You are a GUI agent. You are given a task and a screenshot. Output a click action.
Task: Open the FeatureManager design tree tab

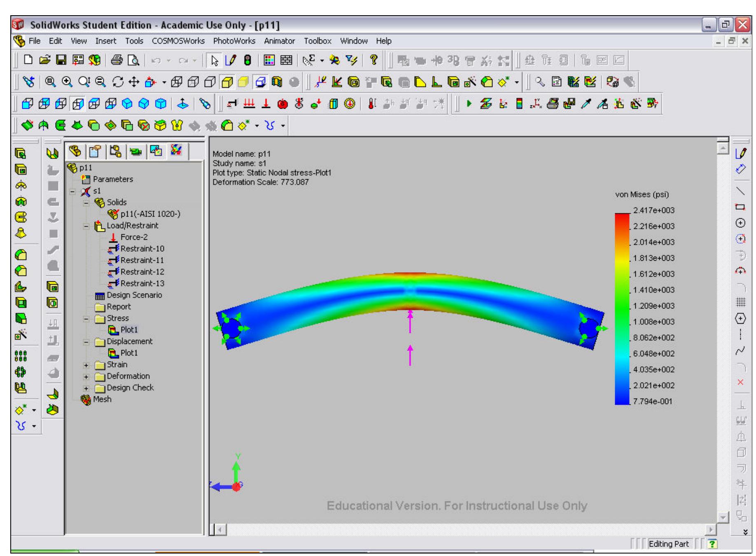(x=75, y=151)
